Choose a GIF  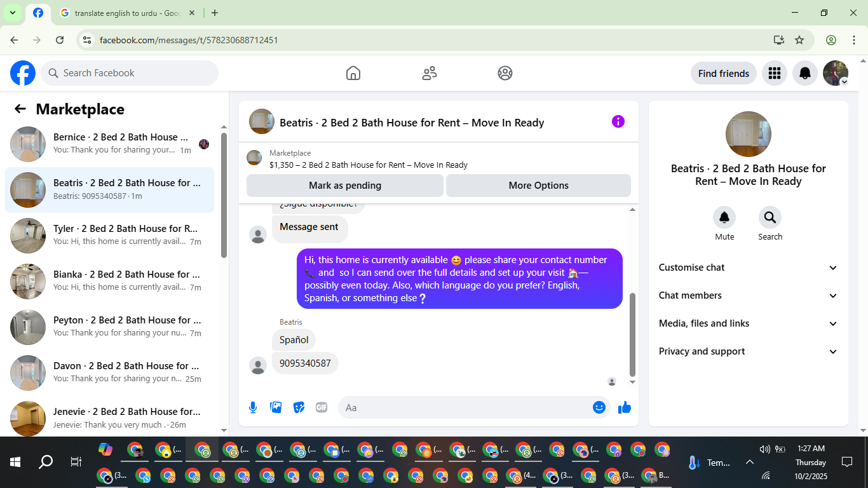click(x=322, y=407)
